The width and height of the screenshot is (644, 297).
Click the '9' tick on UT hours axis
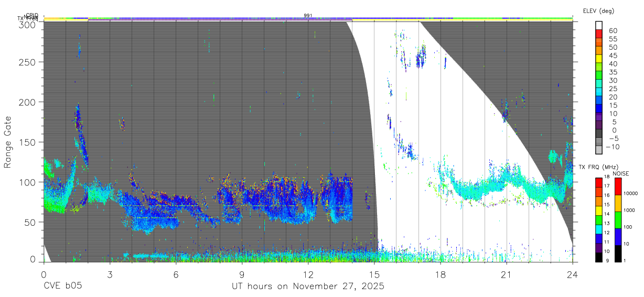[x=242, y=274]
